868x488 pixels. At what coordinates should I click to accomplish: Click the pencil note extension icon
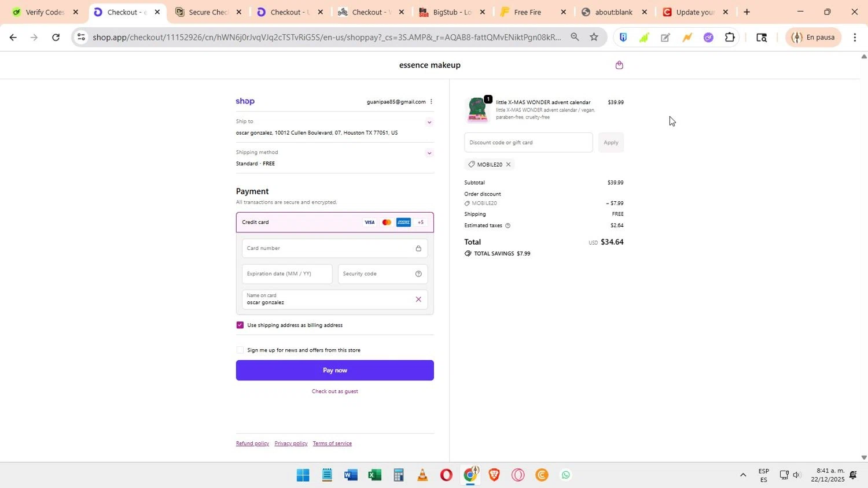665,38
